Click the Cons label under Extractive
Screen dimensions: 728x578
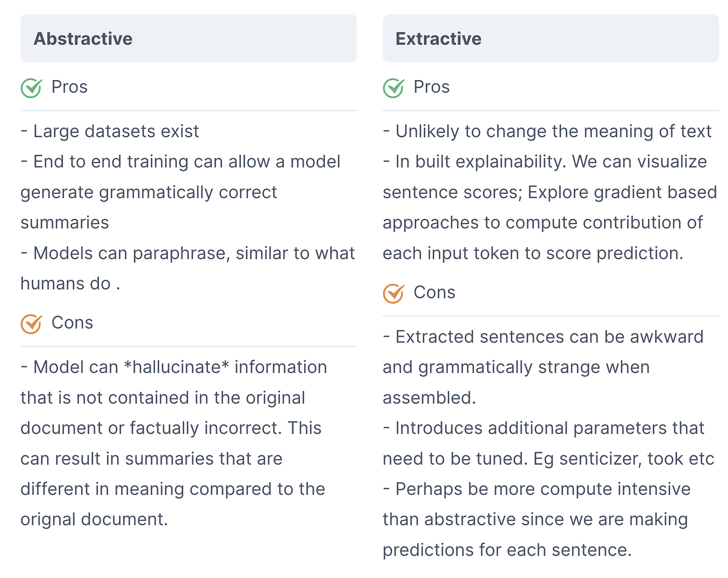point(434,293)
